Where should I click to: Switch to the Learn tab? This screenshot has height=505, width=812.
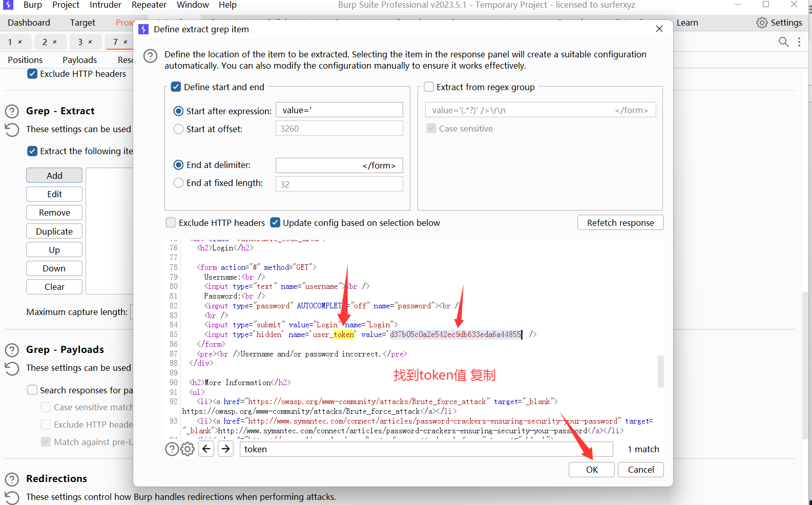[x=688, y=23]
